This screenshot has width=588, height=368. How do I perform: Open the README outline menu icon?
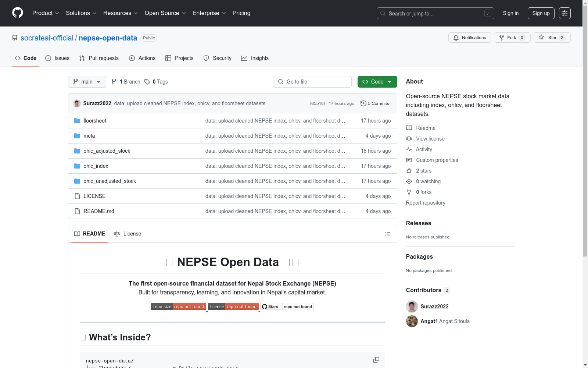tap(388, 234)
